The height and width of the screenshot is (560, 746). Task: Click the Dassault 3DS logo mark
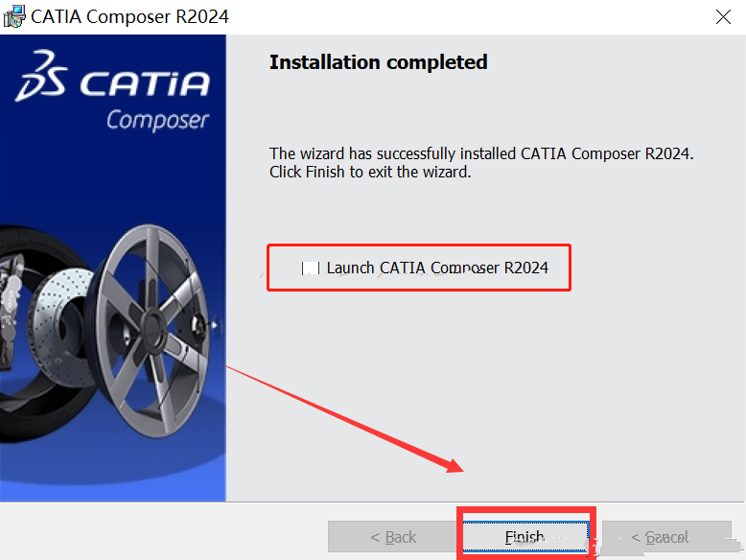[x=41, y=76]
